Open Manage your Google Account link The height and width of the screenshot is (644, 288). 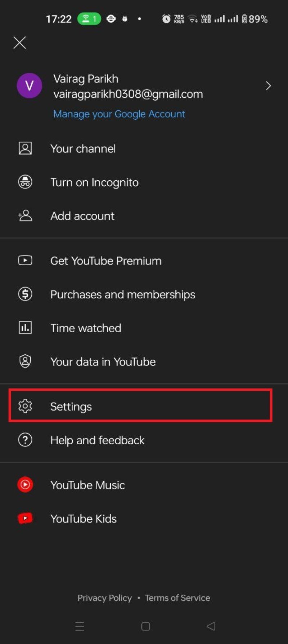tap(119, 114)
